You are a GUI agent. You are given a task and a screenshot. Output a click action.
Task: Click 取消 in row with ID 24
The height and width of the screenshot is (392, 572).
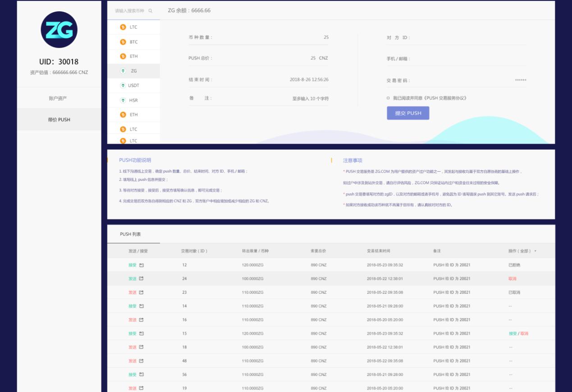(512, 278)
